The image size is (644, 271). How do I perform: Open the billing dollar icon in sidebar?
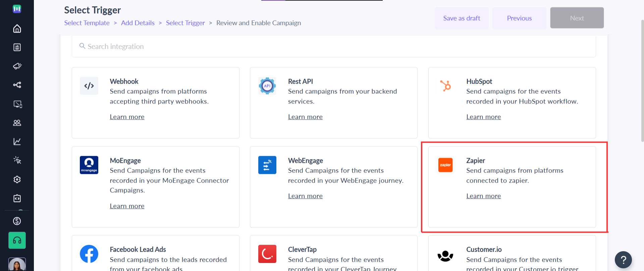[x=17, y=221]
